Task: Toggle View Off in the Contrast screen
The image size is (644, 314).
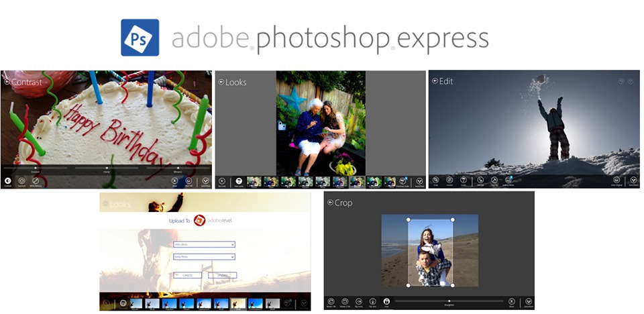Action: (x=189, y=181)
